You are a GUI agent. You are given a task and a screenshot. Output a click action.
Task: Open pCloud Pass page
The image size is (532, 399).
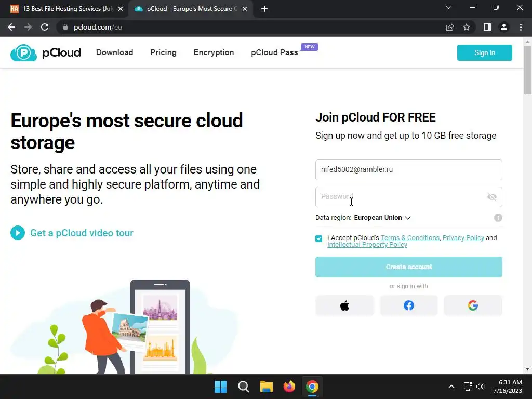tap(274, 52)
